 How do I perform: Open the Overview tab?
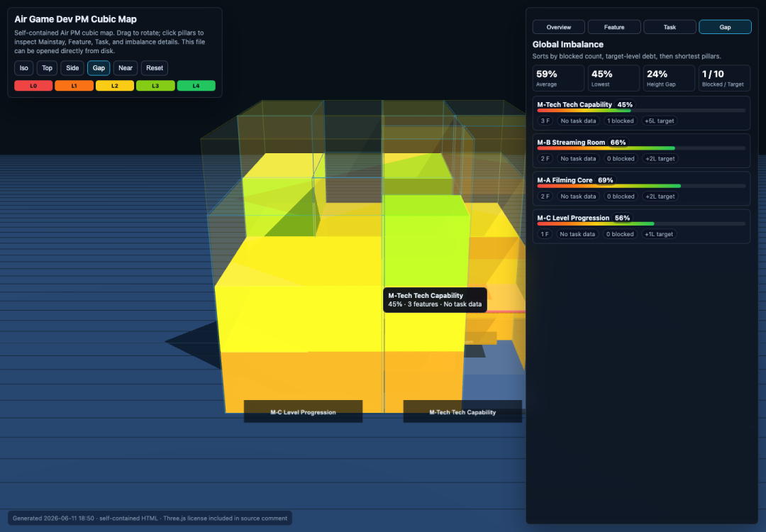(x=558, y=27)
